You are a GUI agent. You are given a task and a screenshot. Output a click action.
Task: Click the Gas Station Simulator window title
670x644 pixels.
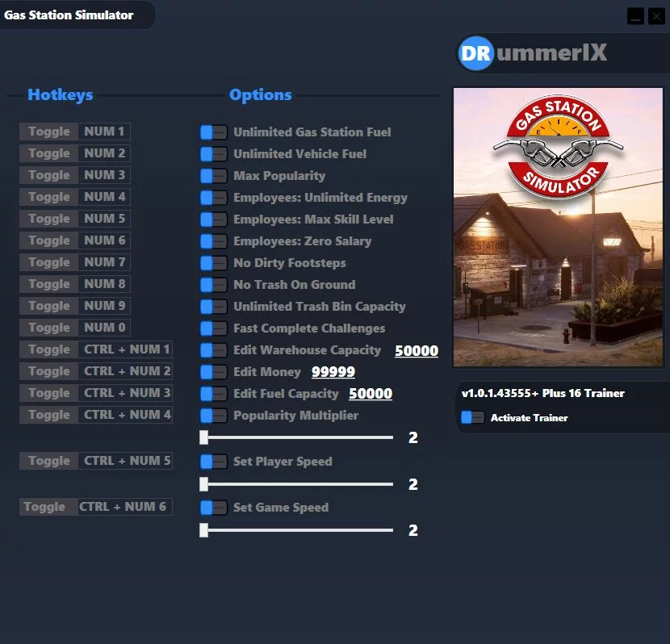pos(69,15)
